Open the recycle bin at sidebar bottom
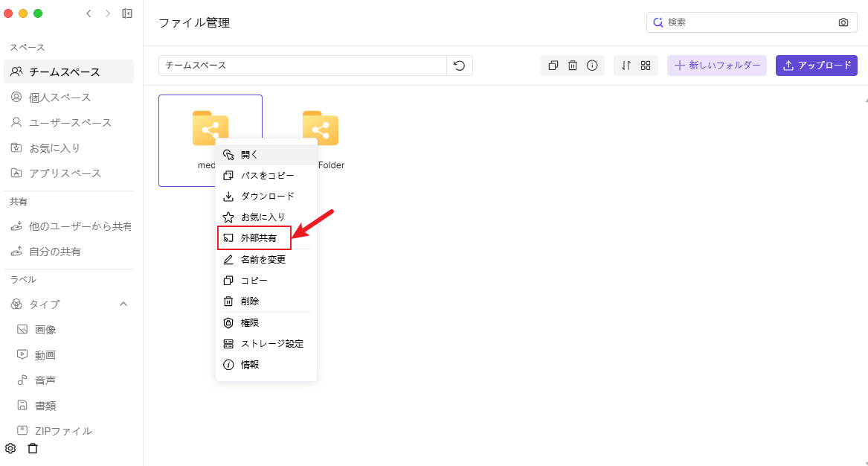The image size is (868, 466). pos(33,448)
